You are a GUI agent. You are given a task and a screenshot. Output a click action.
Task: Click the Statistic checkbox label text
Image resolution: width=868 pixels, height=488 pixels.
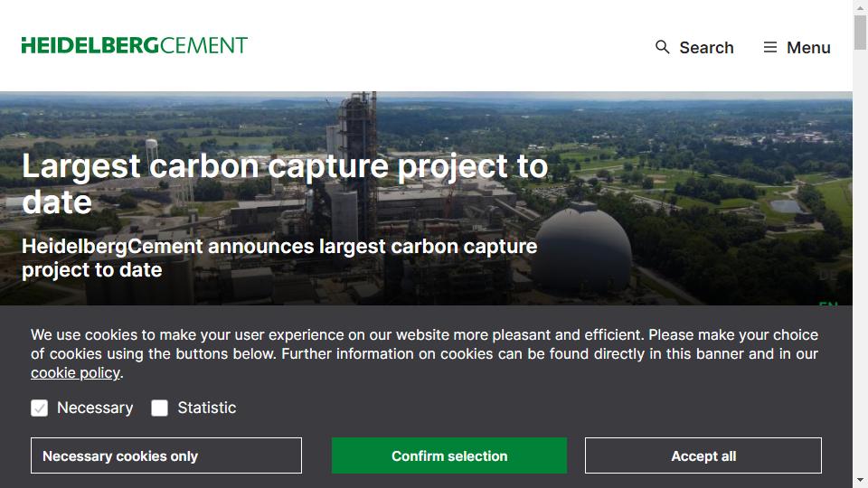(x=206, y=408)
